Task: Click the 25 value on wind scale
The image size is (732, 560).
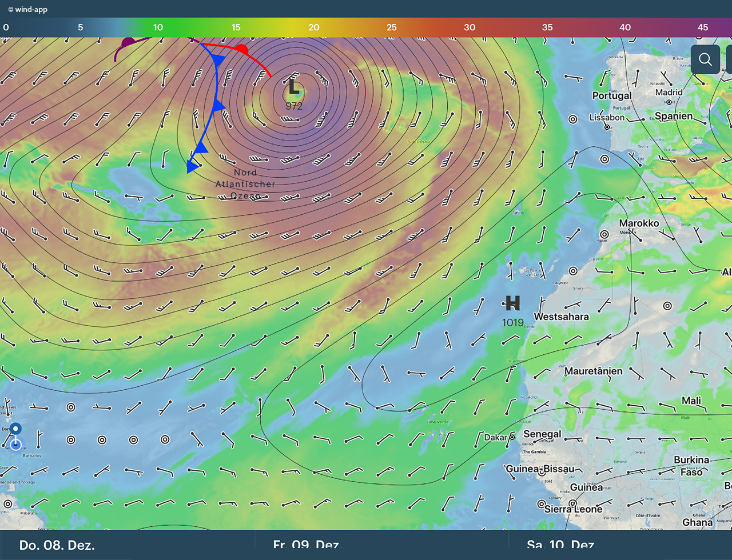Action: [x=392, y=27]
